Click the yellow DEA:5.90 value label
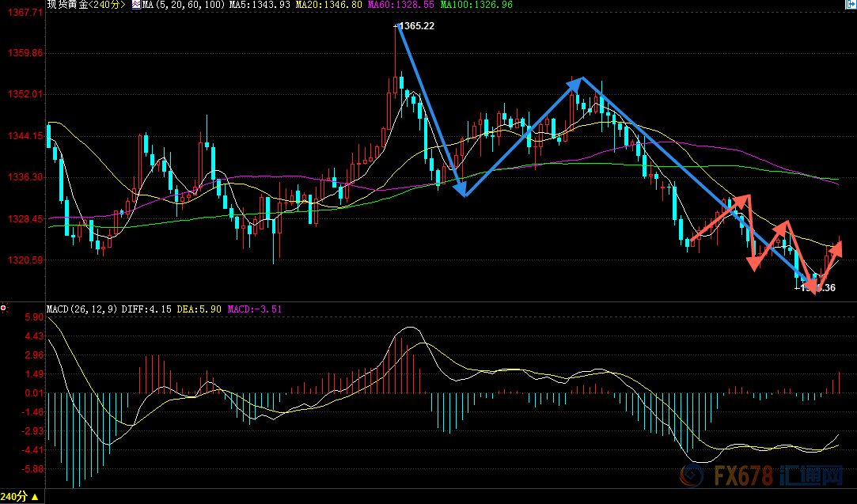Screen dimensions: 857x504 [198, 309]
